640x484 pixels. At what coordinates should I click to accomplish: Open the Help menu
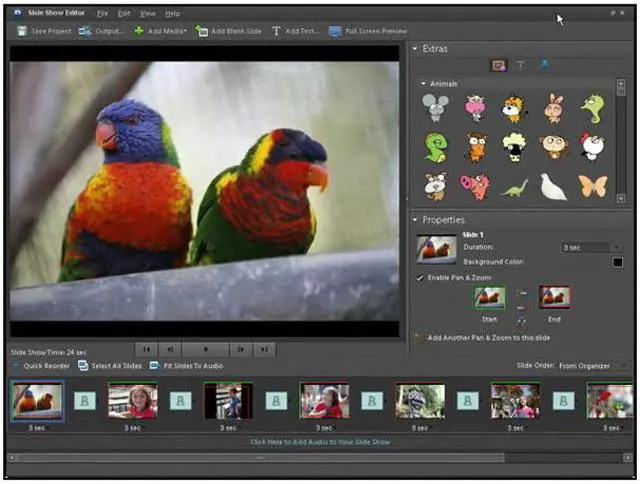click(x=172, y=13)
